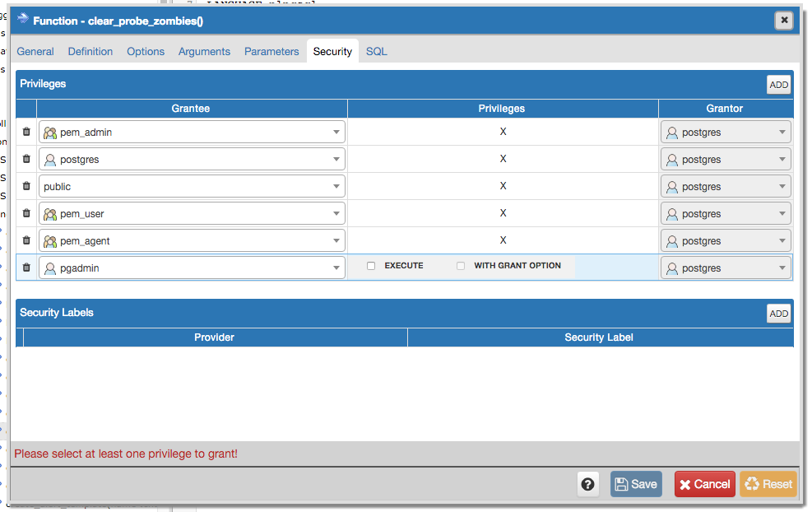Delete the pem_admin privilege row

(x=26, y=131)
